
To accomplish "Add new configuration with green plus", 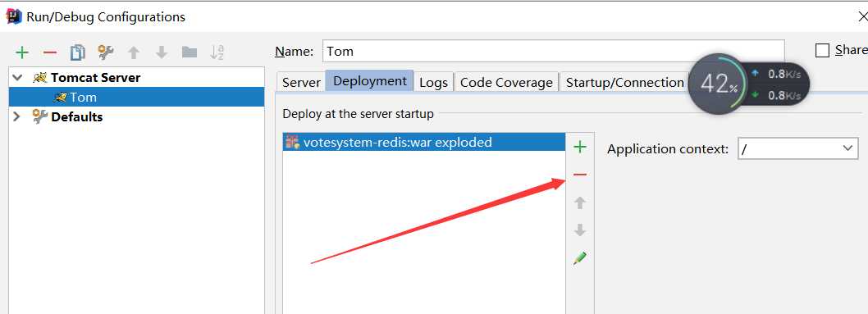I will (22, 52).
